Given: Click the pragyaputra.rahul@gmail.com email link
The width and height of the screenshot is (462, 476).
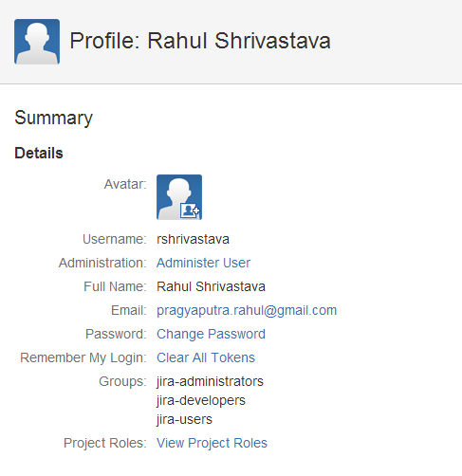Looking at the screenshot, I should [x=247, y=310].
